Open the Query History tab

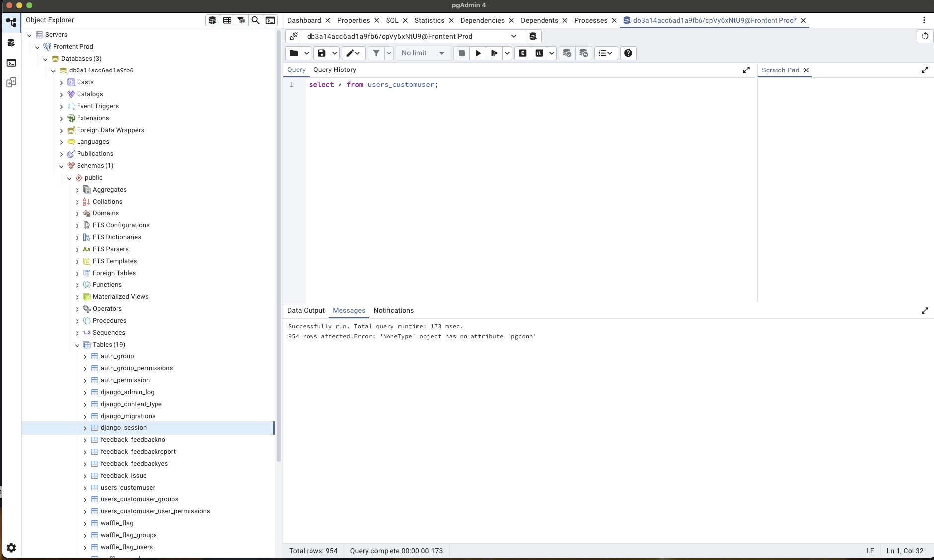coord(334,70)
